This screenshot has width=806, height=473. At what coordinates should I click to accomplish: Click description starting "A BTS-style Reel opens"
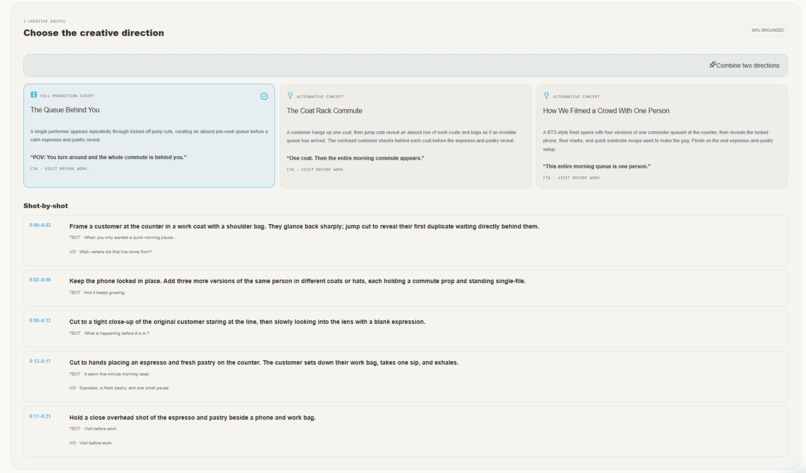coord(658,140)
